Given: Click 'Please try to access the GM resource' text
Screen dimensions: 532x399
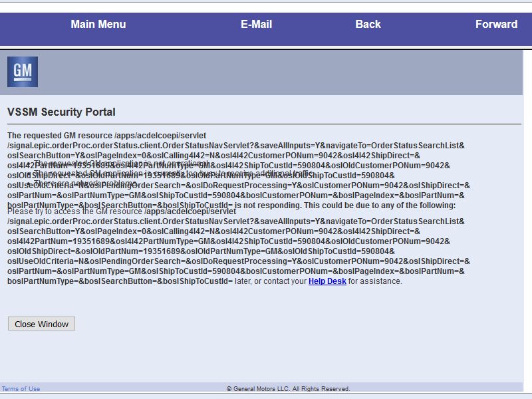Looking at the screenshot, I should point(74,211).
